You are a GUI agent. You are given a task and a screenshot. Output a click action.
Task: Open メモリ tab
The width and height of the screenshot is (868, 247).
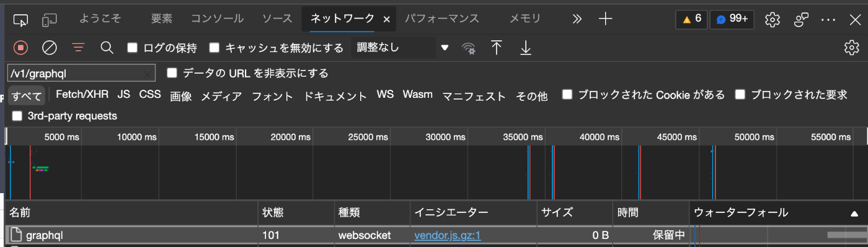point(525,19)
